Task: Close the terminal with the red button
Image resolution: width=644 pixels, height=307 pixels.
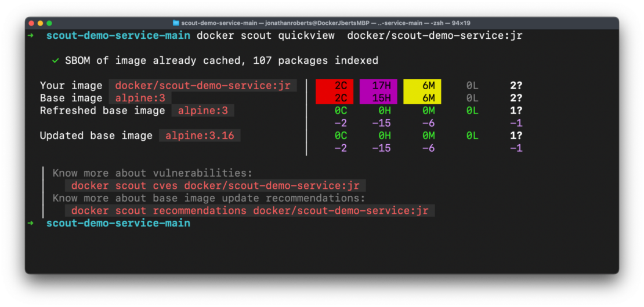Action: (32, 23)
